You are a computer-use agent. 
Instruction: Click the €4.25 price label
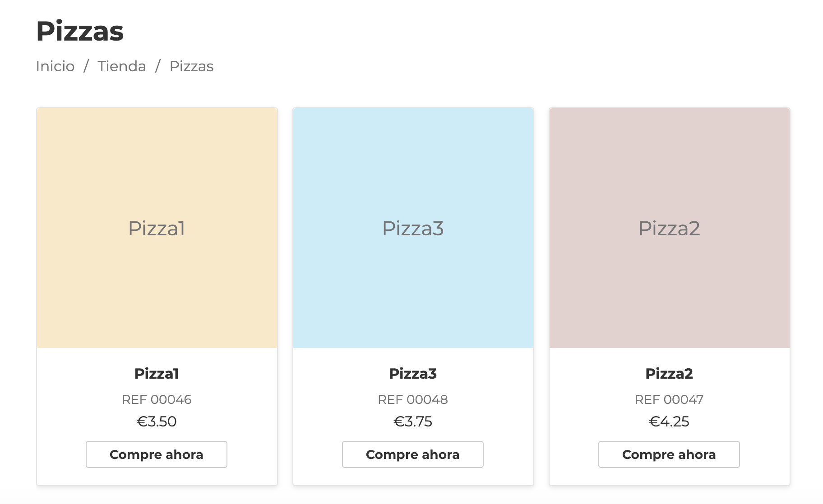(669, 422)
